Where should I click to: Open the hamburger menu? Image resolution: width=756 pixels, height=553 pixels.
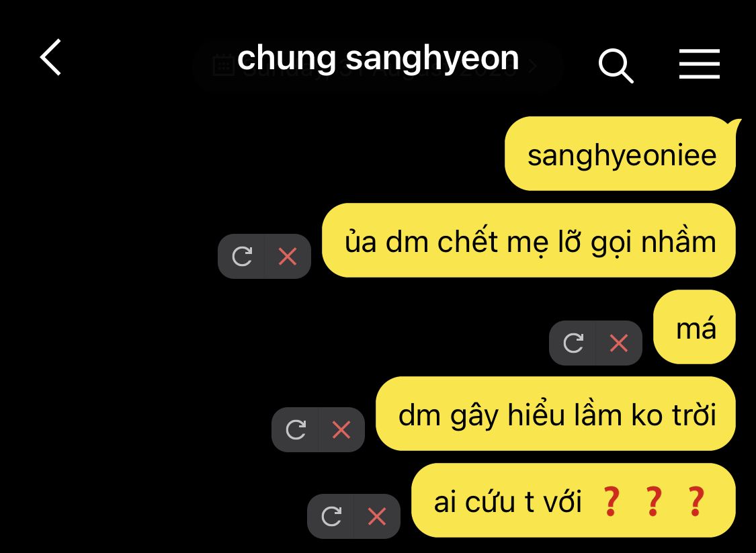tap(699, 64)
